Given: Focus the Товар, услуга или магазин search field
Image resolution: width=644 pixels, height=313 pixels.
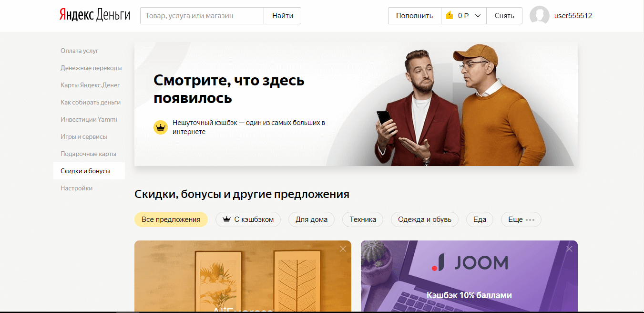Looking at the screenshot, I should click(x=202, y=16).
